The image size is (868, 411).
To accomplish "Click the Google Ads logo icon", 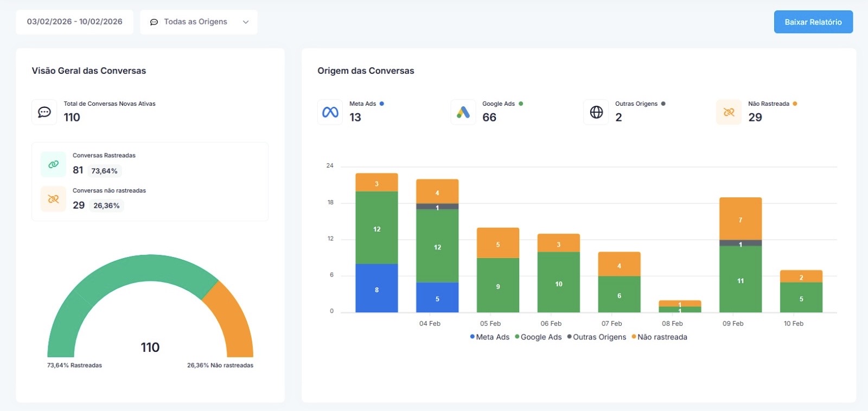I will 463,112.
